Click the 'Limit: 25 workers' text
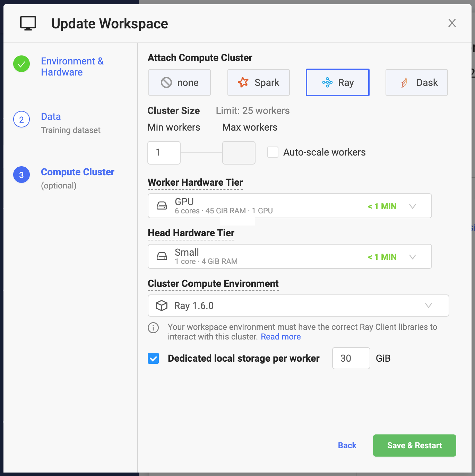This screenshot has width=475, height=476. (x=253, y=111)
